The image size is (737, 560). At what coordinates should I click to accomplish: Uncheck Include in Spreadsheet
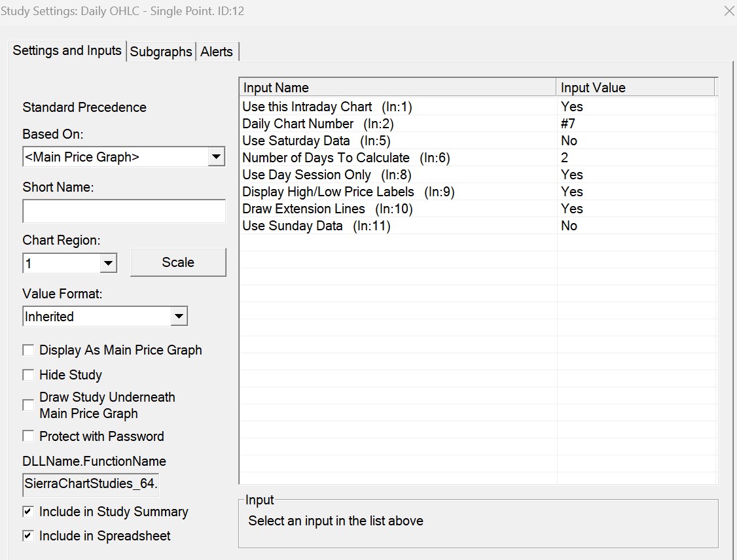tap(28, 536)
